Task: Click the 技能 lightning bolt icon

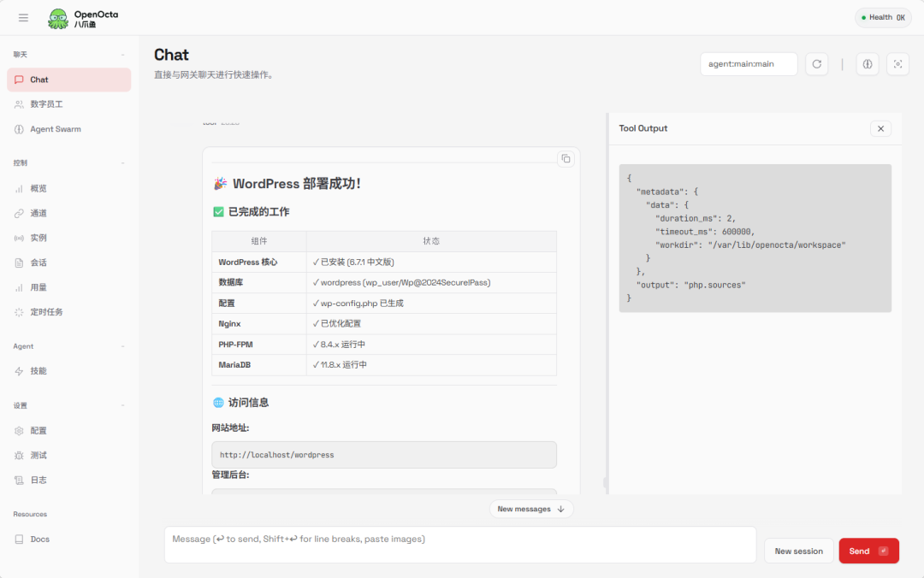Action: click(19, 371)
